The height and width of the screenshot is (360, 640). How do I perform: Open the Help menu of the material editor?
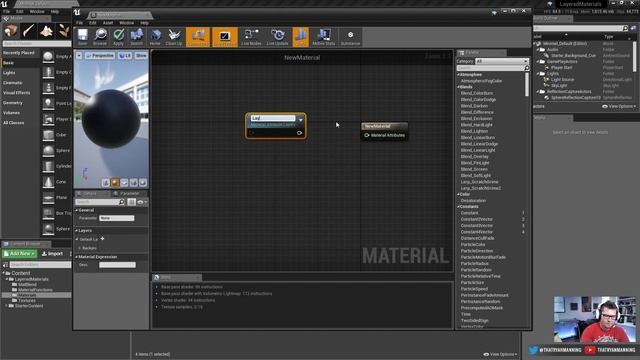coord(144,23)
